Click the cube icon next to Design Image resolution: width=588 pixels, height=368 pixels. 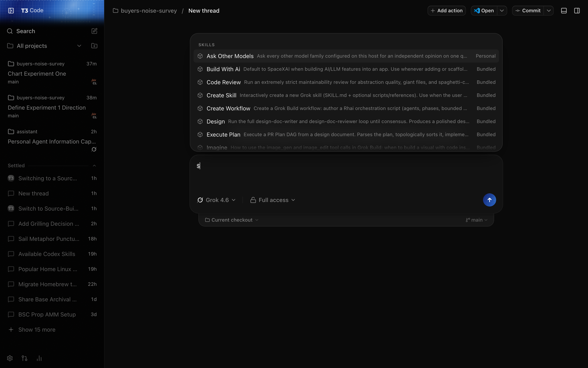click(x=200, y=121)
